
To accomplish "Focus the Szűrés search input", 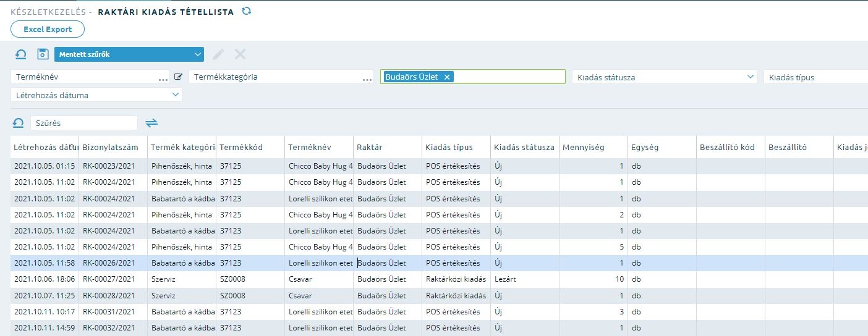I will (x=83, y=123).
